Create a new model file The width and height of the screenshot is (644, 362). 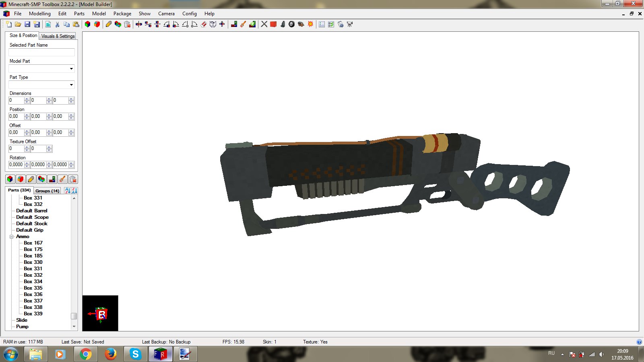[x=8, y=25]
